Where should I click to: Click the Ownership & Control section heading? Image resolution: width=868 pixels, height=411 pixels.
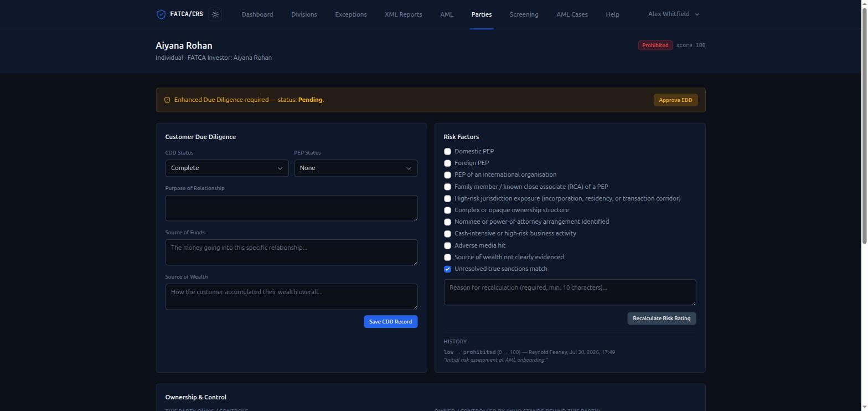196,397
